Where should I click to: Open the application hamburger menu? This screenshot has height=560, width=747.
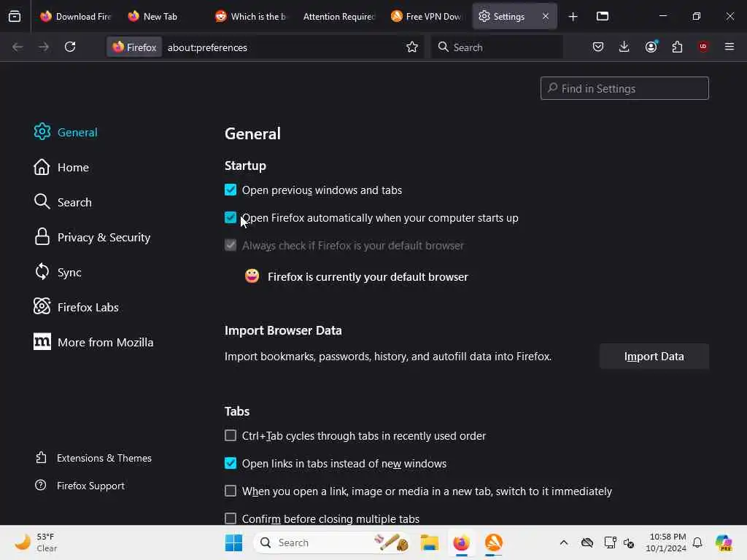(729, 47)
